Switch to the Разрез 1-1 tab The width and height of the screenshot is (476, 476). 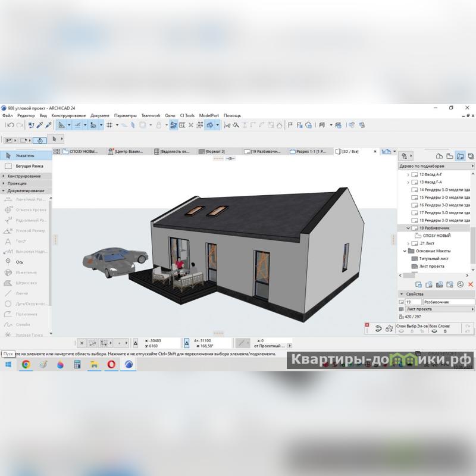[309, 152]
